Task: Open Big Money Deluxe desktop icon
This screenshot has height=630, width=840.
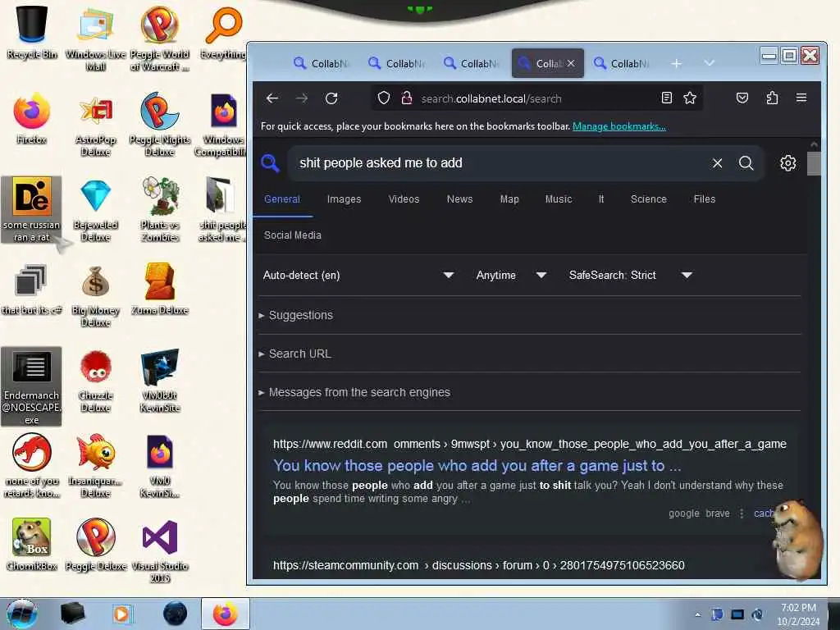Action: point(95,295)
